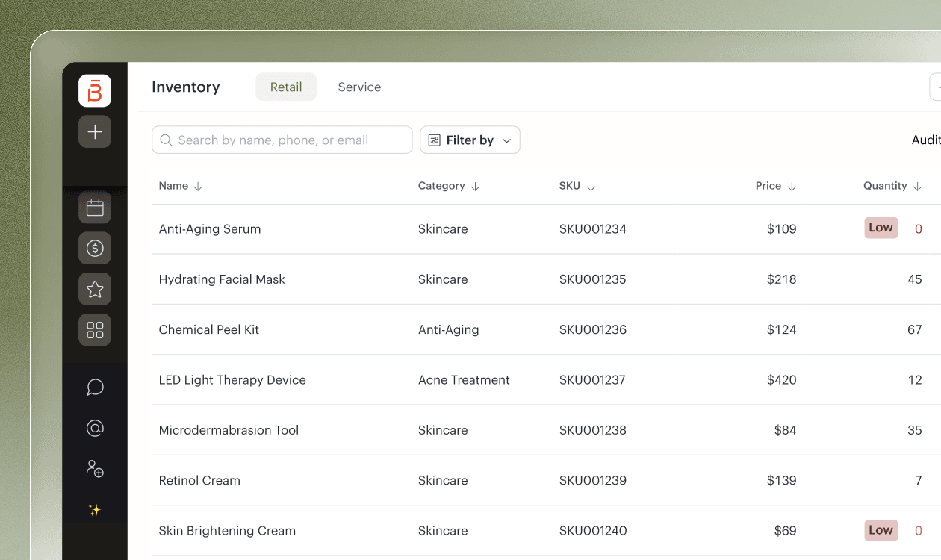The width and height of the screenshot is (941, 560).
Task: Click the plus add button in sidebar
Action: [95, 131]
